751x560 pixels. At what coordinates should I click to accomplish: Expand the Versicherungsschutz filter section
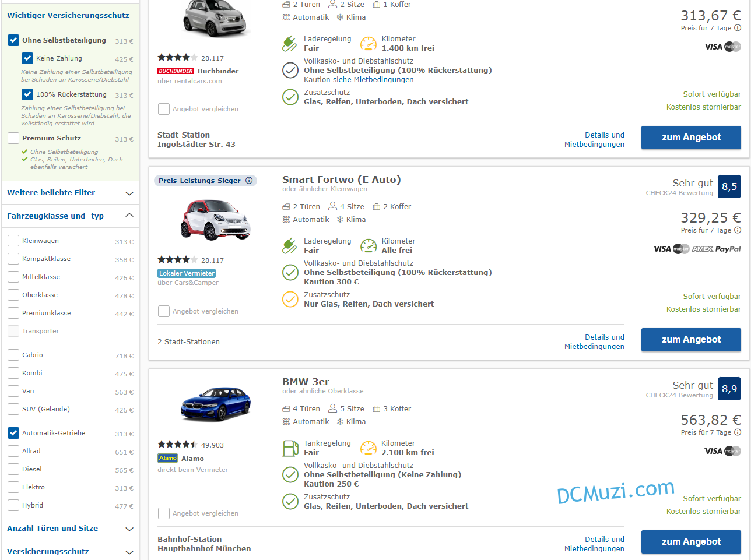coord(71,551)
